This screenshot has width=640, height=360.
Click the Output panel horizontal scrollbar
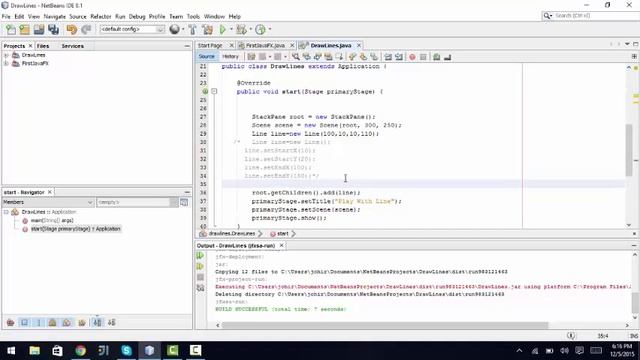(384, 325)
